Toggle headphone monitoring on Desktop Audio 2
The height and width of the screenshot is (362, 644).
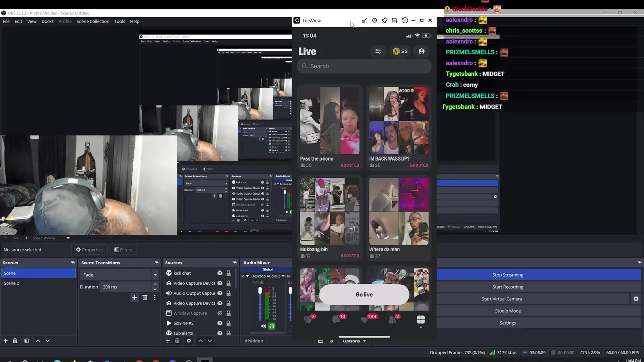[272, 326]
